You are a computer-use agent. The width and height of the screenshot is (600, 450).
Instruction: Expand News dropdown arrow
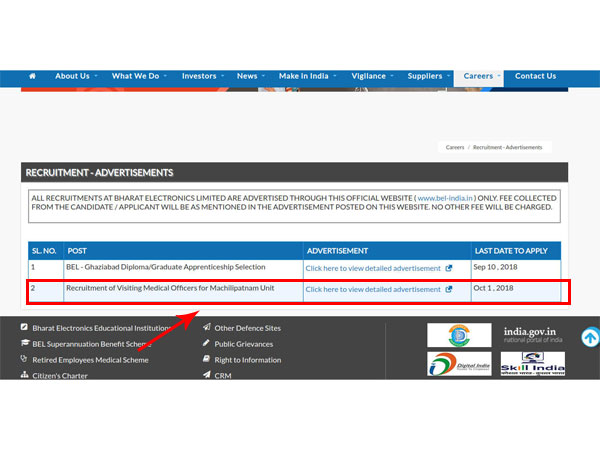tap(263, 76)
